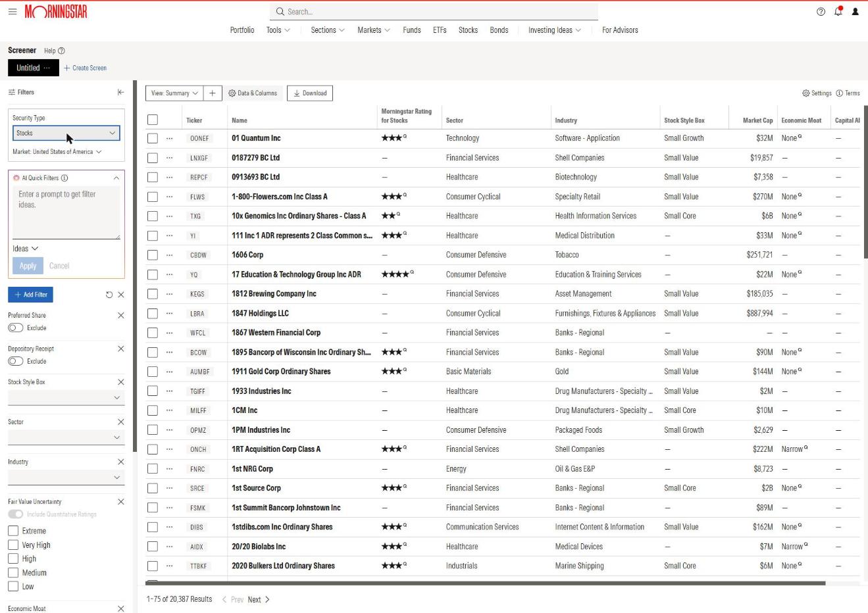
Task: Remove the Depository Receipt filter
Action: pyautogui.click(x=120, y=349)
